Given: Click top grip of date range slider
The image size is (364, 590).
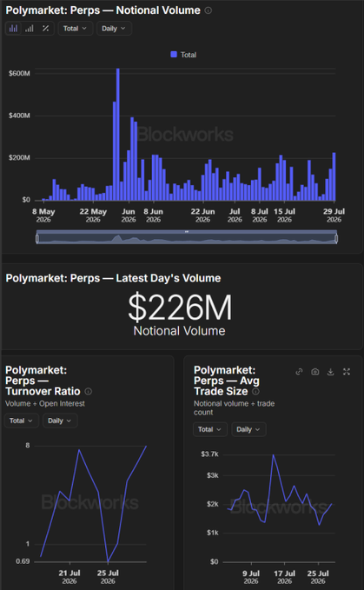Looking at the screenshot, I should point(187,231).
